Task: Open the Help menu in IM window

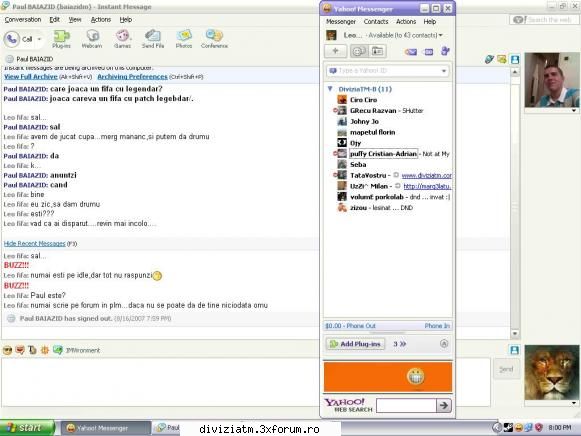Action: pyautogui.click(x=126, y=20)
